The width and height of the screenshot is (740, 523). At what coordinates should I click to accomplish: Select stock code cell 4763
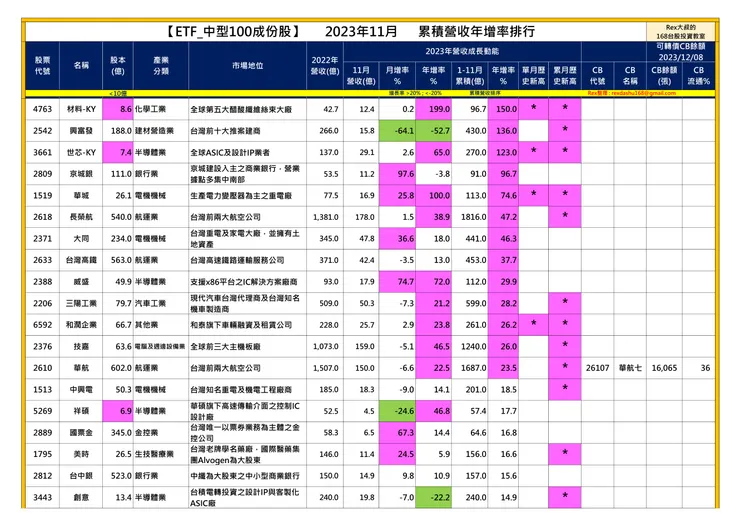click(42, 109)
